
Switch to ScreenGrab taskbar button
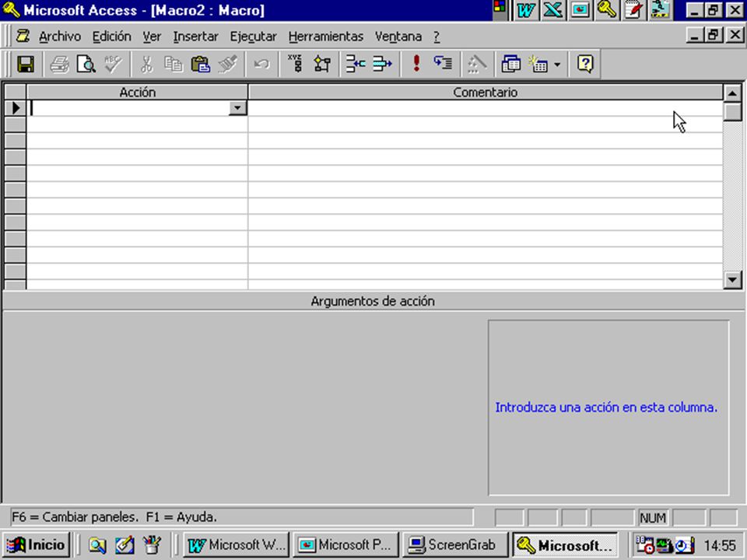454,544
